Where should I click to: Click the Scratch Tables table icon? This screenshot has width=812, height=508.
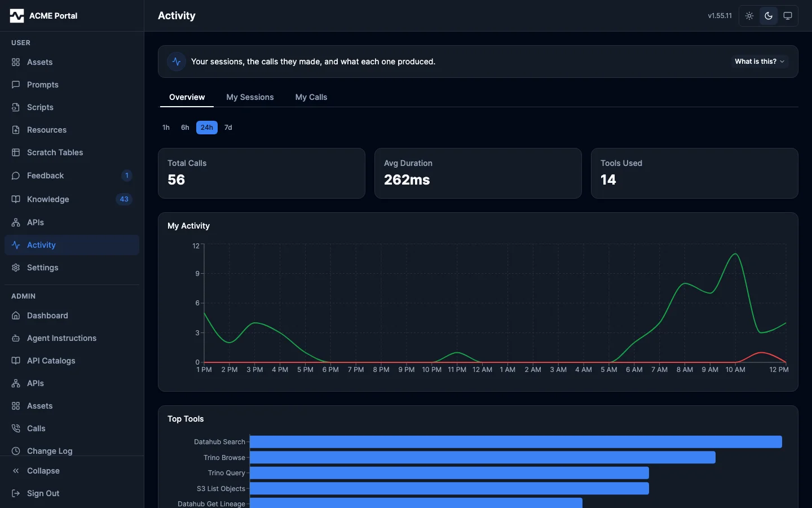(x=16, y=152)
